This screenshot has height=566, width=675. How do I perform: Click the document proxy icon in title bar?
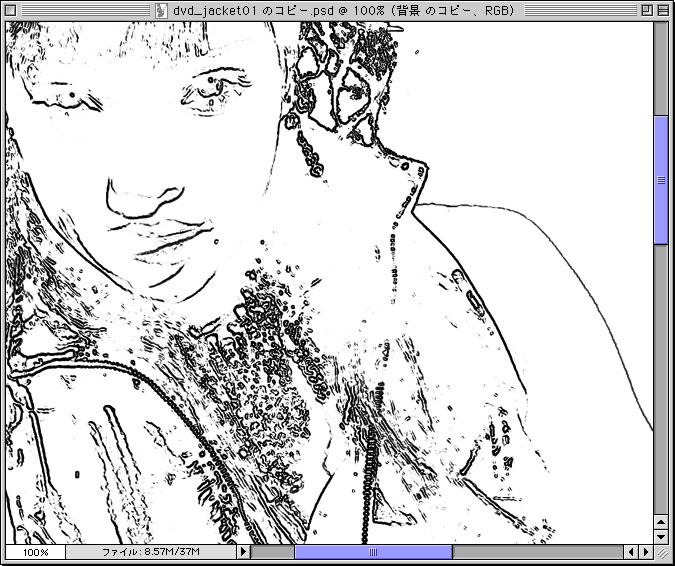160,9
